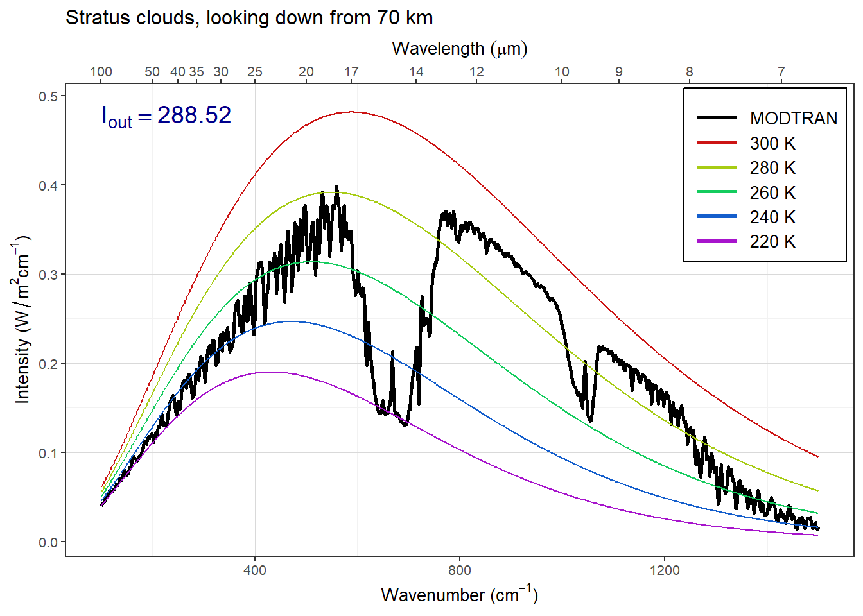Screen dimensions: 863x616
Task: Click the 0.2 intensity tick label
Action: point(48,364)
